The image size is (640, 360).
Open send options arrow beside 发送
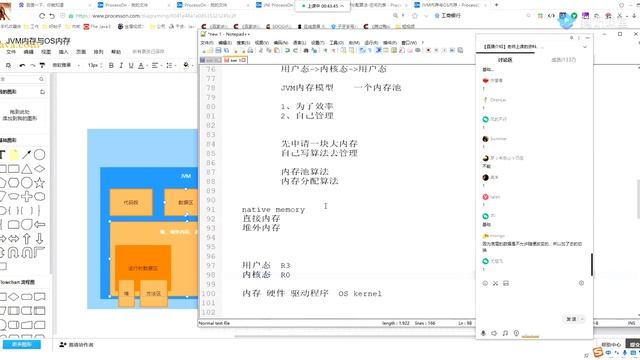[582, 319]
